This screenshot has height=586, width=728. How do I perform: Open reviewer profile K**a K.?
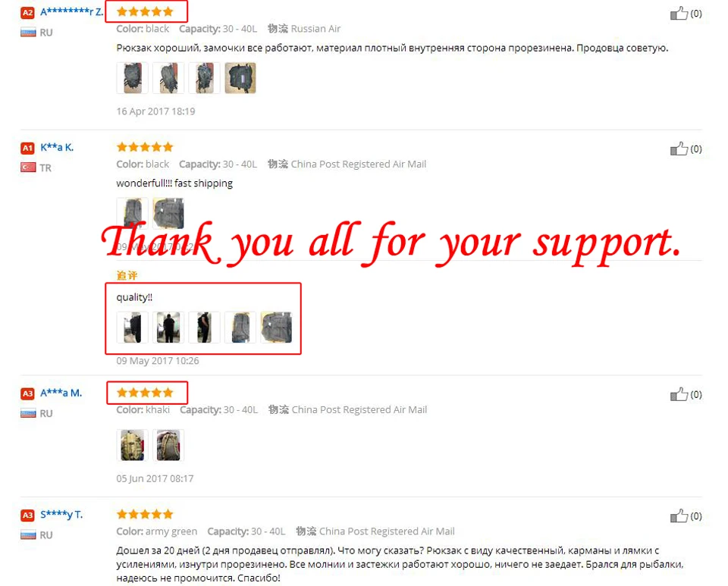[x=57, y=148]
